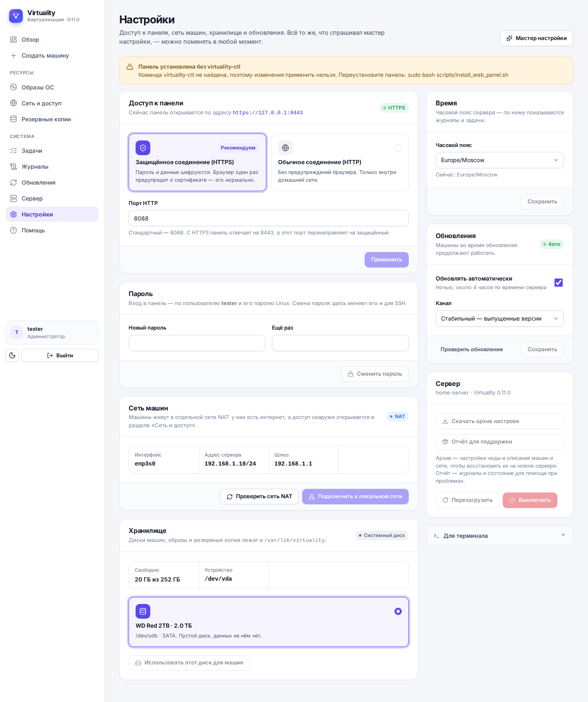The image size is (588, 702).
Task: Uncheck the Обновлять автоматически checkbox
Action: (559, 283)
